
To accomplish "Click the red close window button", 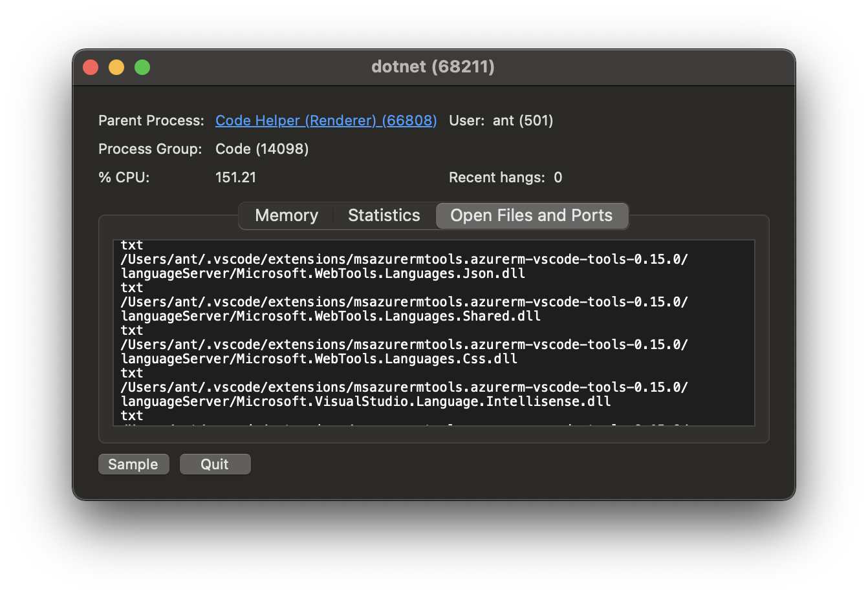I will 91,67.
